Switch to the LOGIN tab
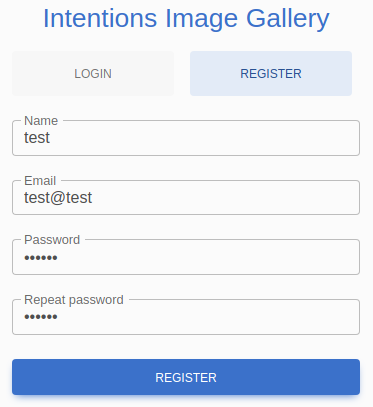Screen dimensions: 373x407 click(93, 74)
